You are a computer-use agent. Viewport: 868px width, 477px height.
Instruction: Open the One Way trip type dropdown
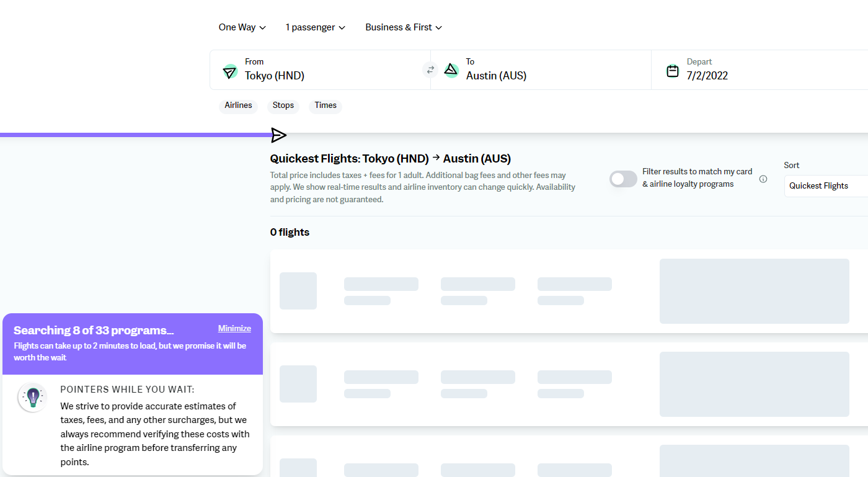click(x=242, y=27)
